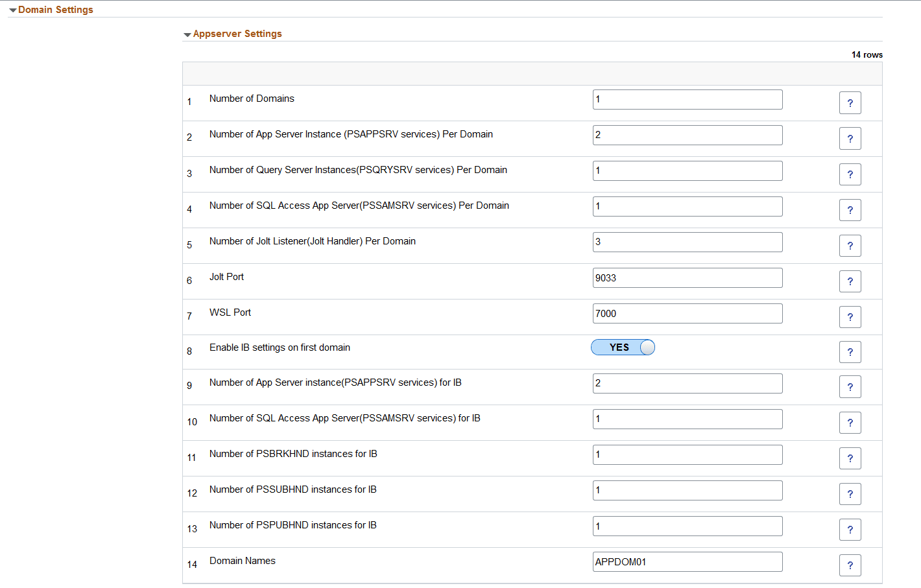Screen dimensions: 921x588
Task: Open help for Query Server Instances row
Action: click(x=850, y=174)
